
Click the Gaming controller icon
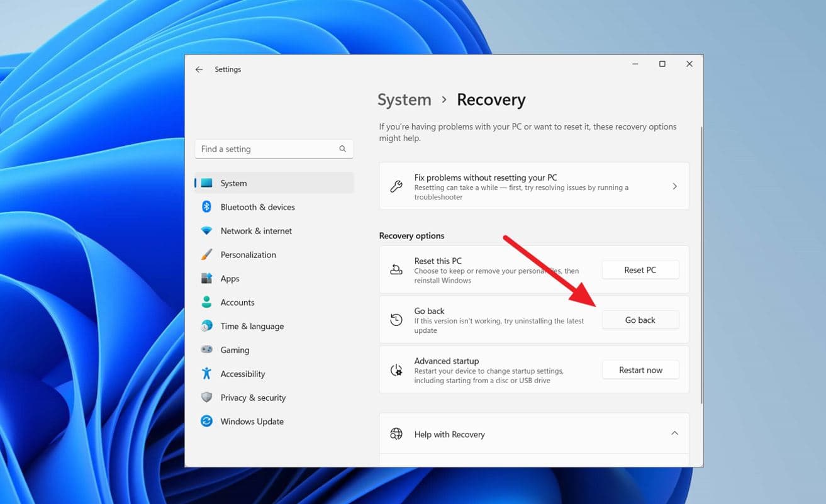point(206,350)
